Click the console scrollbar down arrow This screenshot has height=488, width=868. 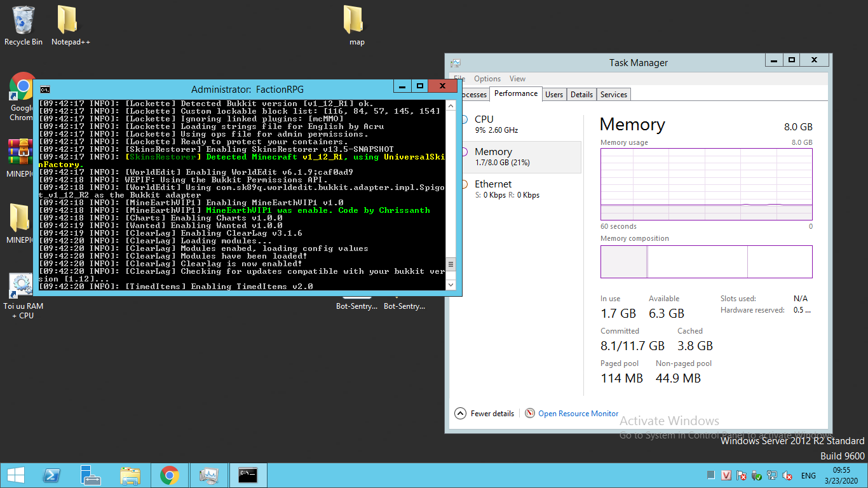pyautogui.click(x=451, y=285)
